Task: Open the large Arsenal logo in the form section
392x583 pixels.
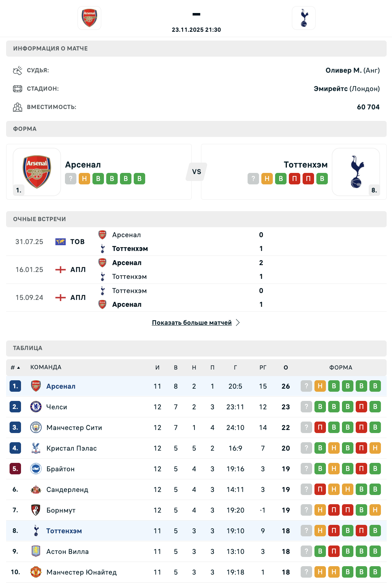Action: [x=37, y=172]
